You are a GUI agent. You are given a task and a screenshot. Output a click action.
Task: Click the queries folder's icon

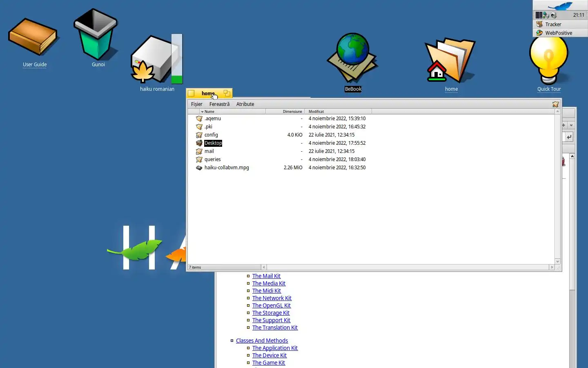[199, 159]
